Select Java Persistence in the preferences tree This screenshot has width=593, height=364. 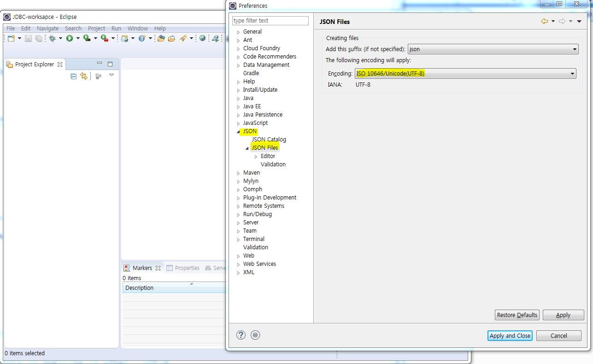[263, 115]
